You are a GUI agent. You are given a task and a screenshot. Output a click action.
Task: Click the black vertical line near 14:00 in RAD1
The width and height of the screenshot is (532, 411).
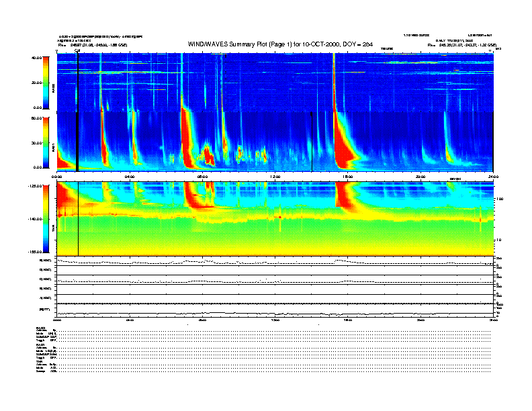click(x=312, y=142)
